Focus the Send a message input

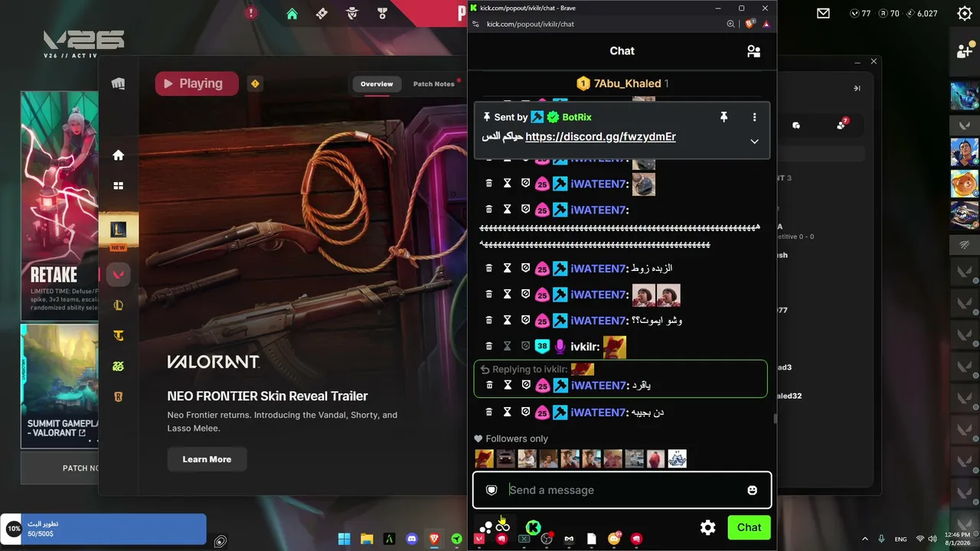point(622,490)
